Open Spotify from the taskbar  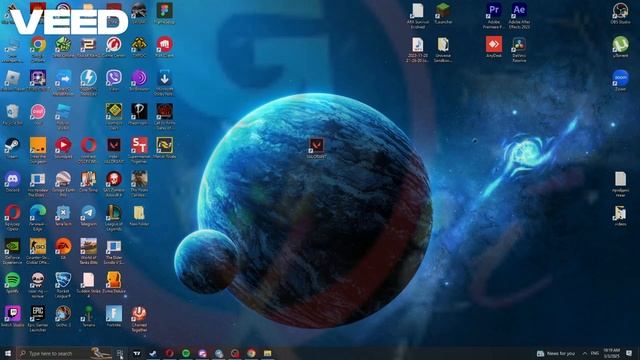186,353
